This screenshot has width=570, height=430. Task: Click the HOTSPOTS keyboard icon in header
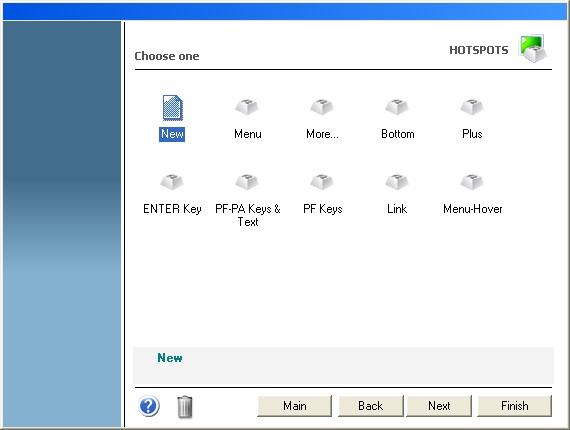[533, 49]
